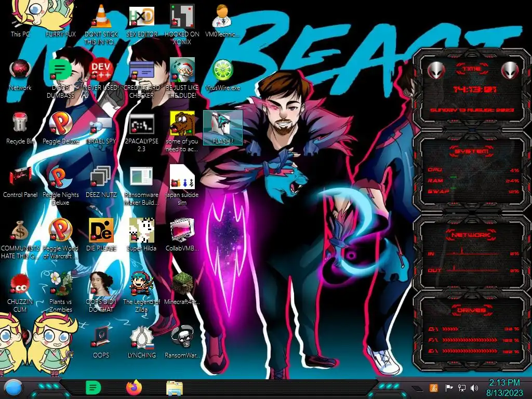Open the DI FOR DUMBASS green icon
The width and height of the screenshot is (532, 399).
tap(61, 78)
